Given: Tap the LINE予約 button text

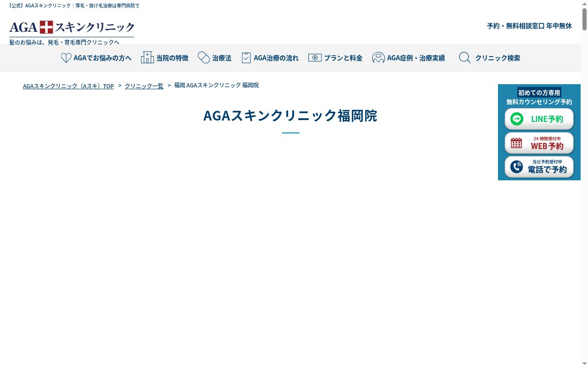Looking at the screenshot, I should (547, 119).
